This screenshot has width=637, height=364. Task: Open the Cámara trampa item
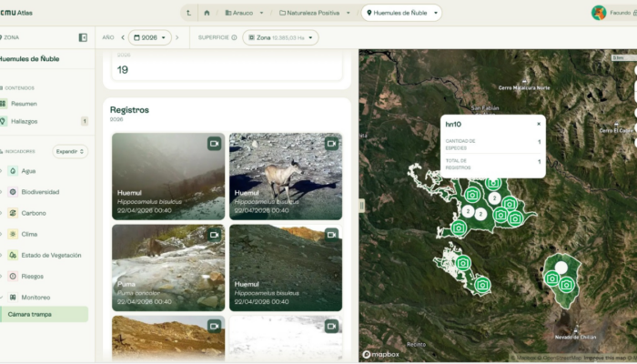[x=44, y=315]
